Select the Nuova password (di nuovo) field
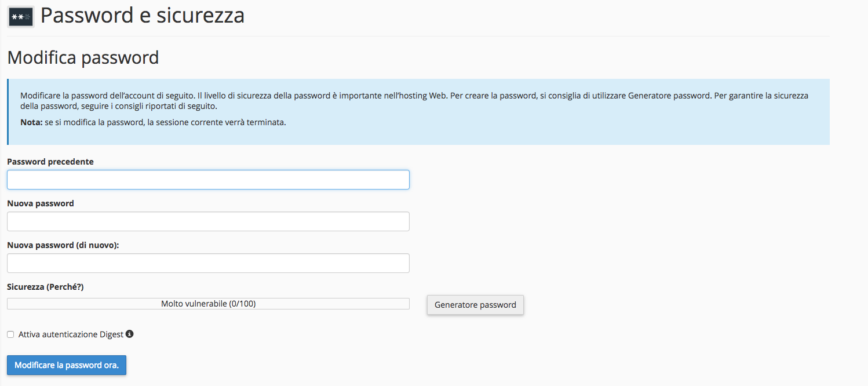 [208, 263]
